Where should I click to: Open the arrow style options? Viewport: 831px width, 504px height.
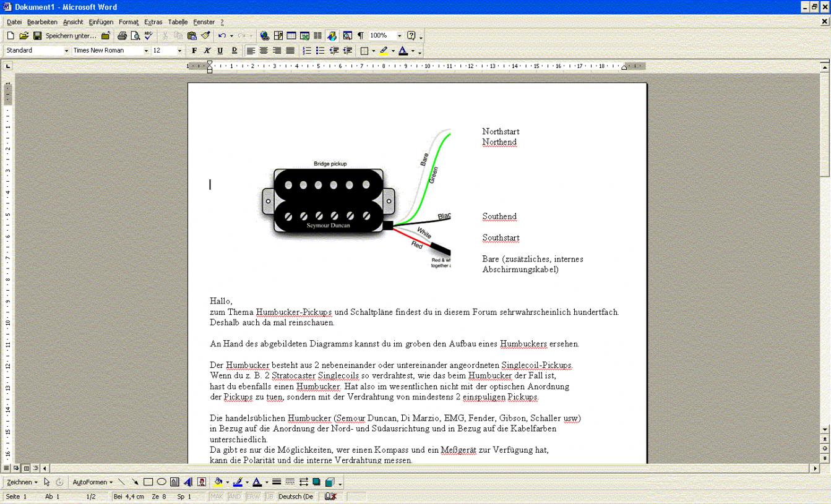point(303,482)
